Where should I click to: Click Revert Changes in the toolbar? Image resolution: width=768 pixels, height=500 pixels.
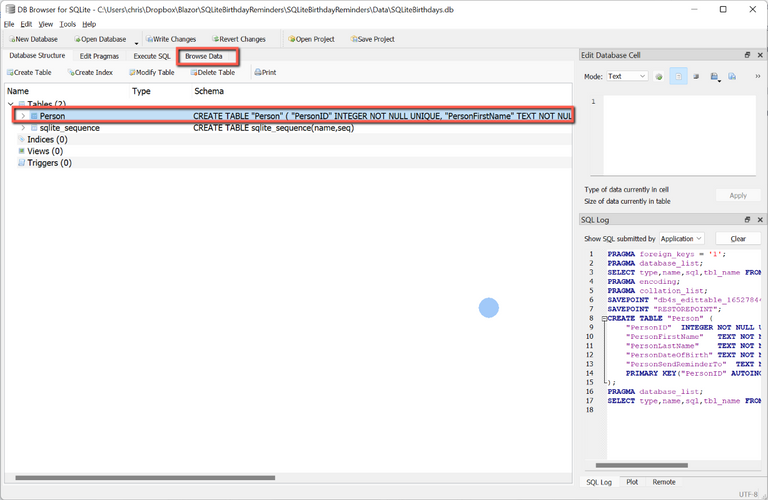pyautogui.click(x=238, y=39)
